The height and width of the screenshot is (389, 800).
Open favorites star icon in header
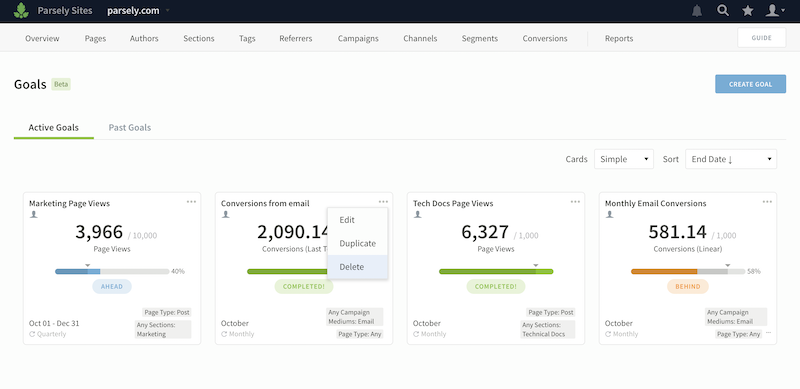[747, 10]
